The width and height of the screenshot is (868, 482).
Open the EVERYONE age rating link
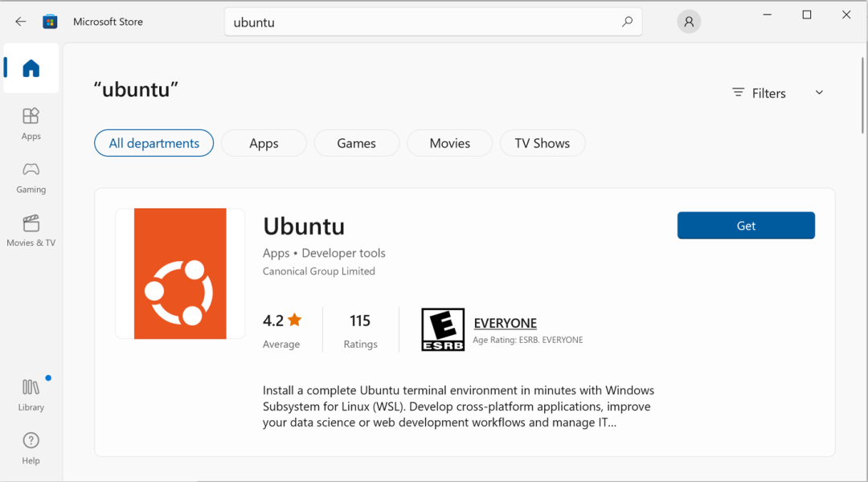(x=505, y=323)
